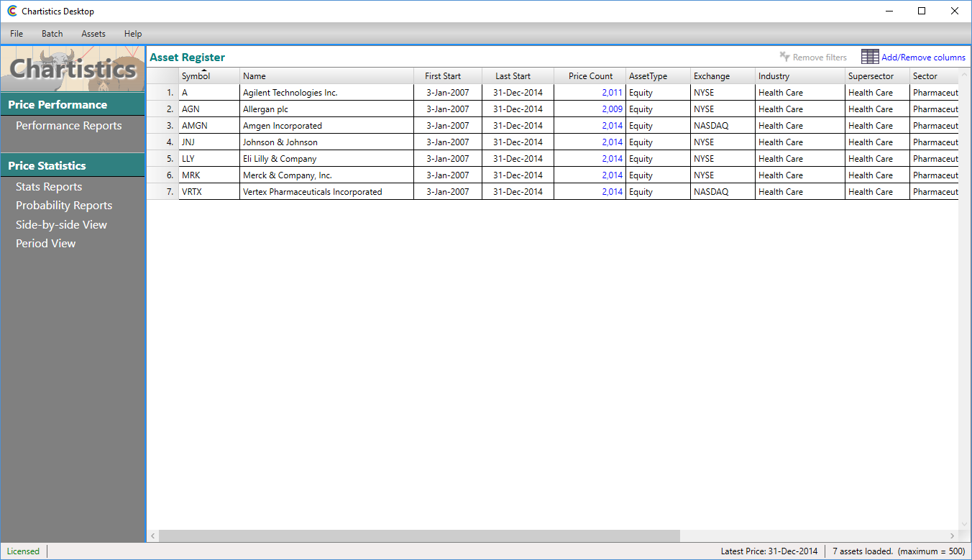The image size is (972, 560).
Task: Click the Remove filters text
Action: tap(820, 58)
